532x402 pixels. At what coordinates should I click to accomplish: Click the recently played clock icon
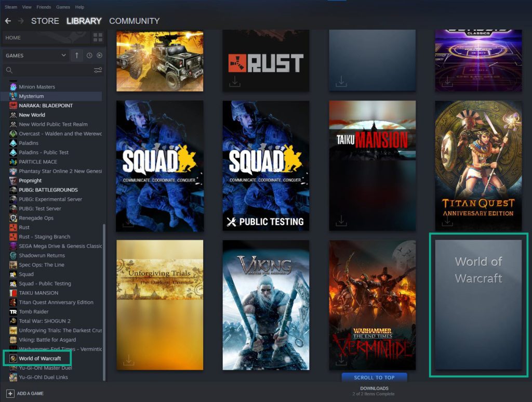pos(89,55)
